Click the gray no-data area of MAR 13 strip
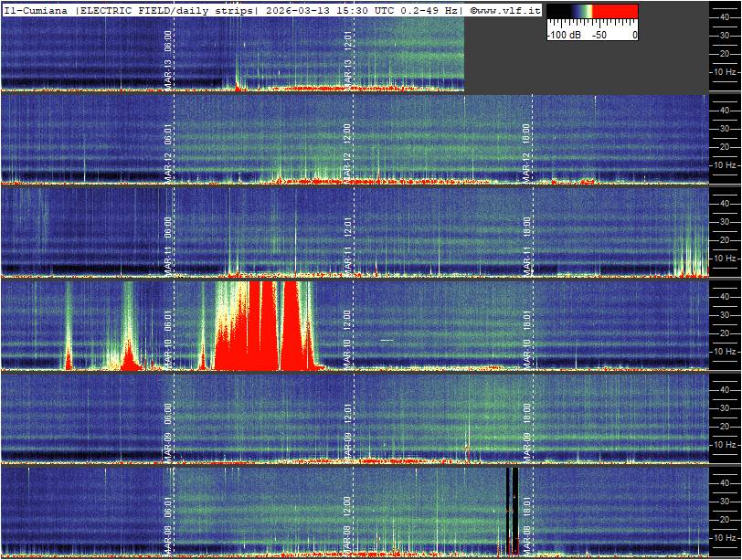The width and height of the screenshot is (742, 560). point(585,66)
